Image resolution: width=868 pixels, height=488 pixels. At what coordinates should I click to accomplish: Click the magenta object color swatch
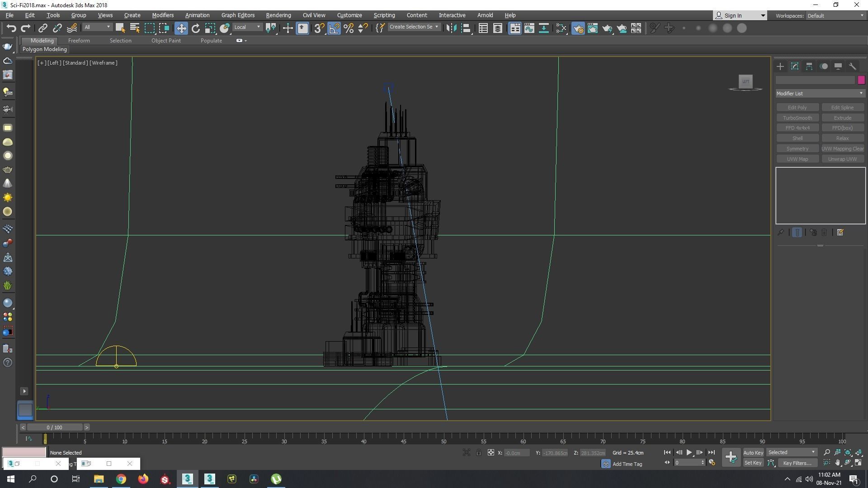coord(861,80)
